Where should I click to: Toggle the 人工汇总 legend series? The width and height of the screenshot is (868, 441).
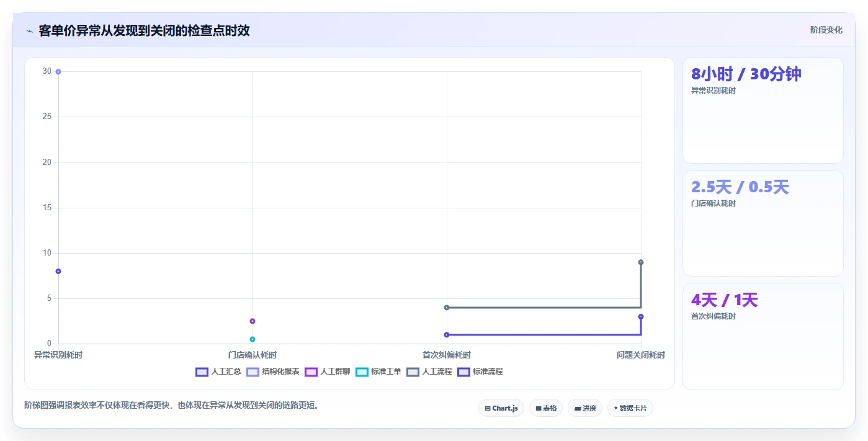click(x=218, y=372)
